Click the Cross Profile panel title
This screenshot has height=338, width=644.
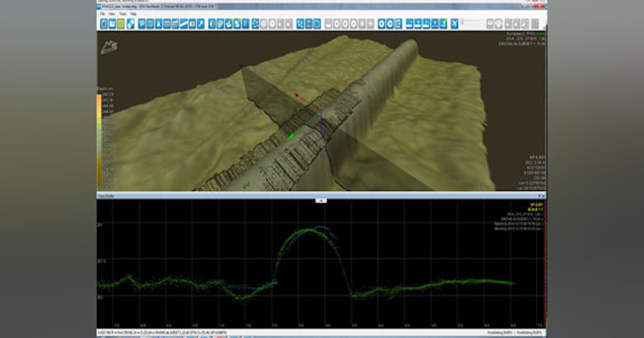coord(104,196)
